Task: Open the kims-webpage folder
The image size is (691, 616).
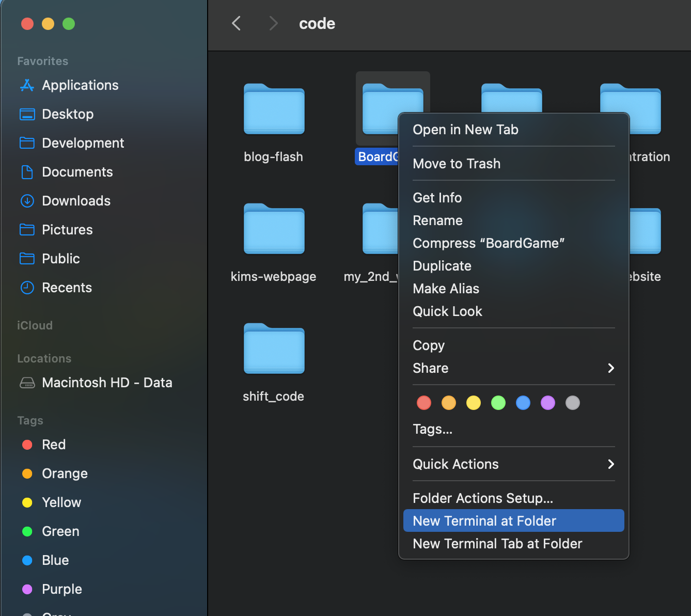Action: 274,229
